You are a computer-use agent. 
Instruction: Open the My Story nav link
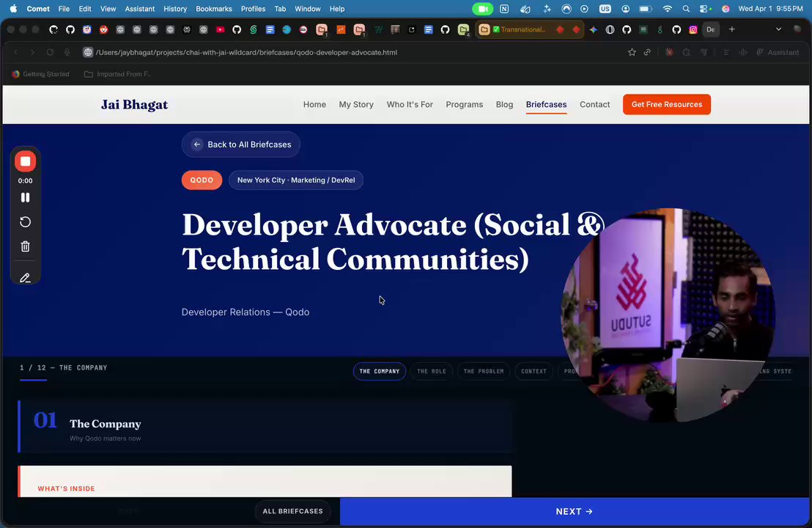point(355,104)
